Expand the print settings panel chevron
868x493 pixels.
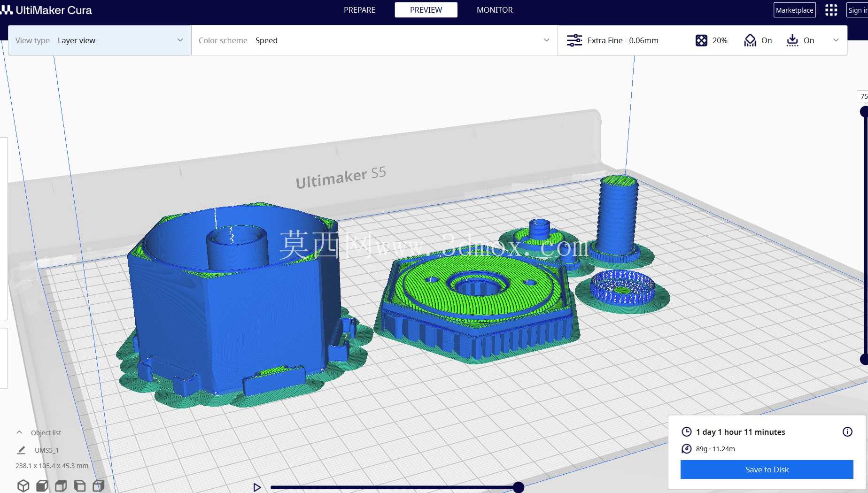click(836, 40)
